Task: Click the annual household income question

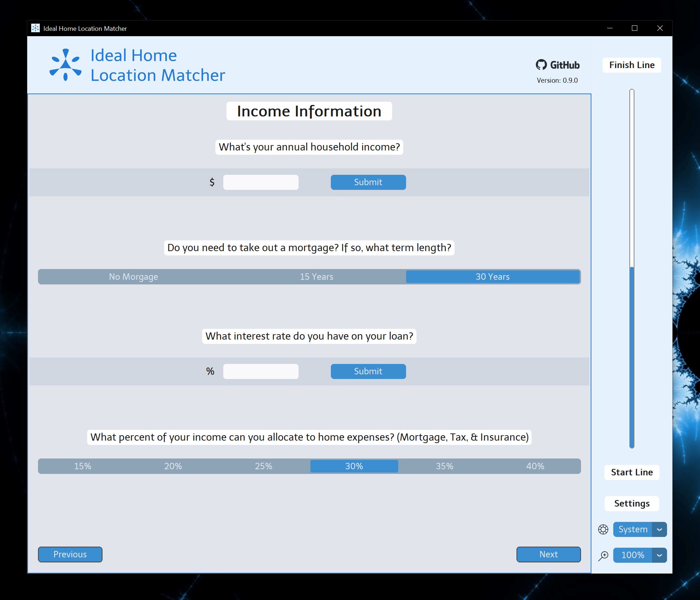Action: (x=309, y=147)
